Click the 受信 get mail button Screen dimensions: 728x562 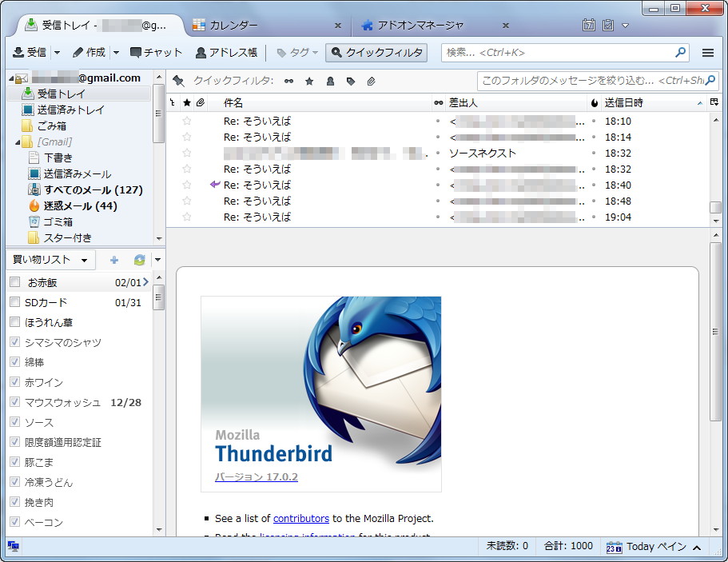click(30, 53)
